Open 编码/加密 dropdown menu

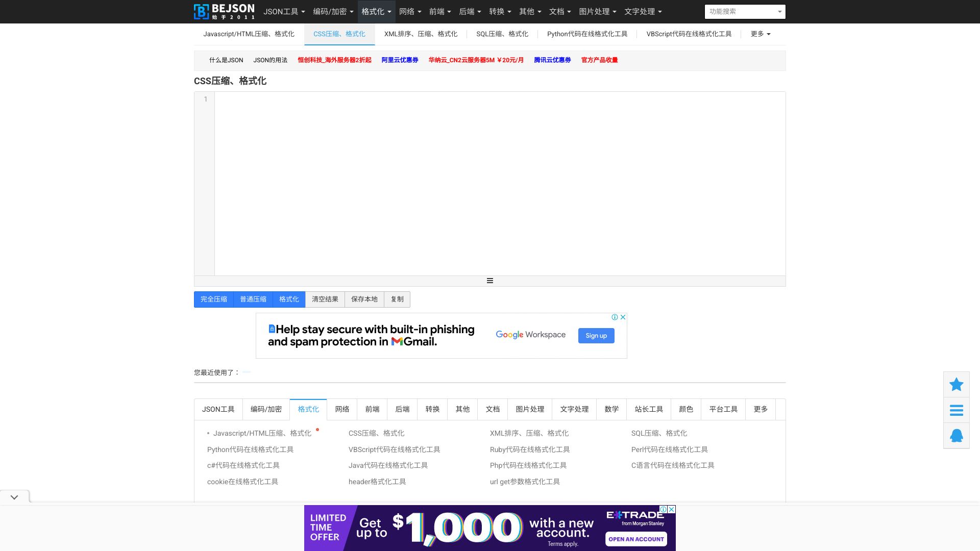pyautogui.click(x=333, y=11)
